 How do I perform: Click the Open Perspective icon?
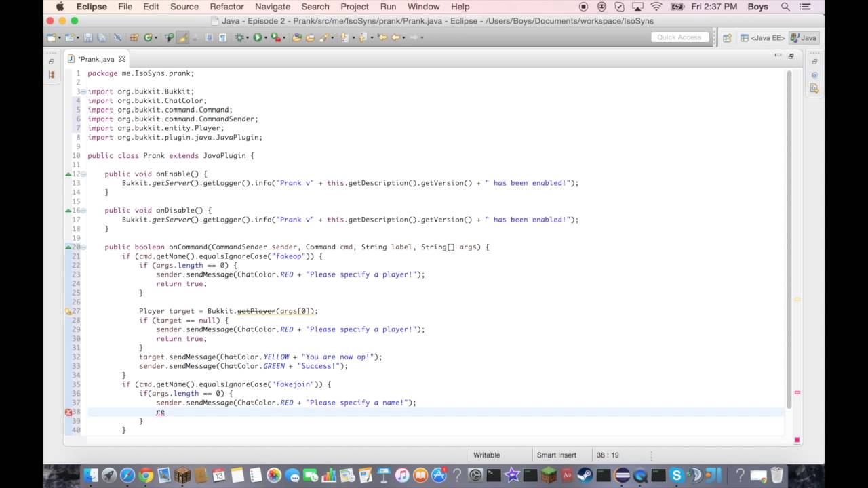(727, 38)
